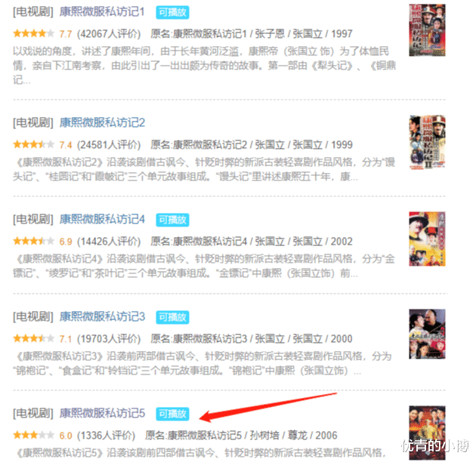Open the poster thumbnail for 康熙微服私访记3
Image resolution: width=476 pixels, height=462 pixels.
pyautogui.click(x=427, y=334)
